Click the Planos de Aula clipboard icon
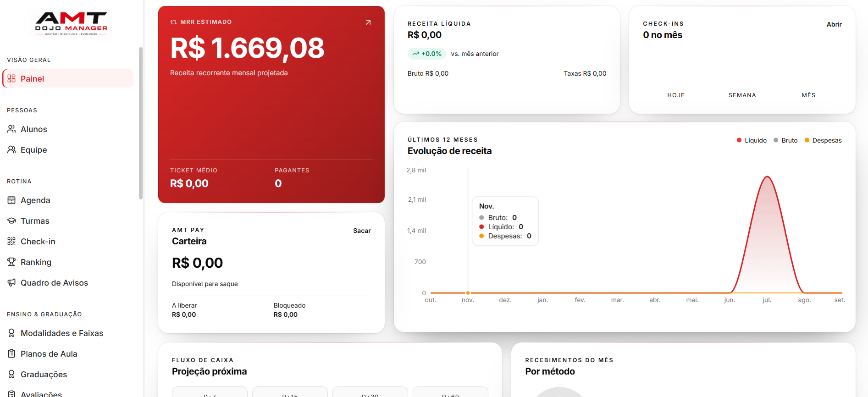The width and height of the screenshot is (868, 397). [x=11, y=353]
